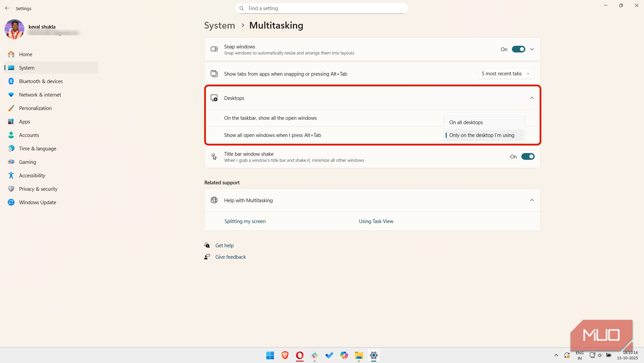Collapse the Desktops section
644x363 pixels.
[x=532, y=98]
